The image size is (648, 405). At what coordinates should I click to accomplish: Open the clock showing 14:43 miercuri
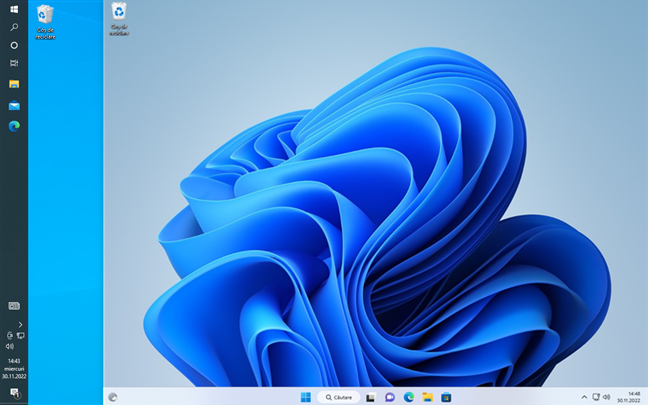pyautogui.click(x=14, y=369)
